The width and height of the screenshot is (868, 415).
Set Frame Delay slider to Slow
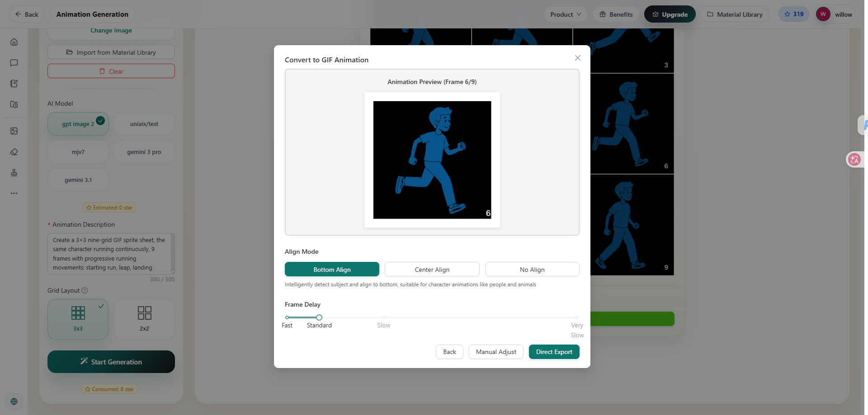(x=384, y=317)
